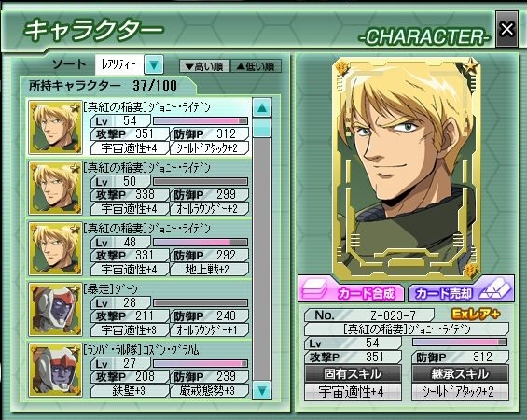Select the 継承スキル tab

(460, 374)
